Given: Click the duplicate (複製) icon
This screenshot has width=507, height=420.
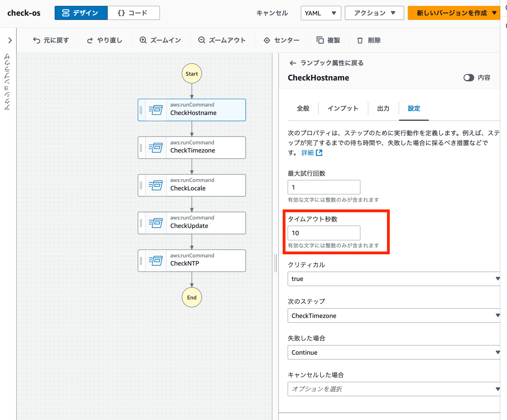Looking at the screenshot, I should coord(320,40).
